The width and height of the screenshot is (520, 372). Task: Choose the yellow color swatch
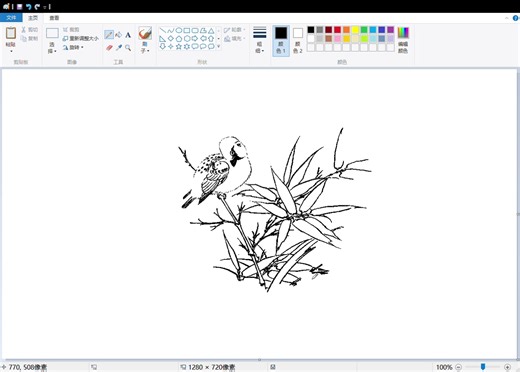click(355, 30)
